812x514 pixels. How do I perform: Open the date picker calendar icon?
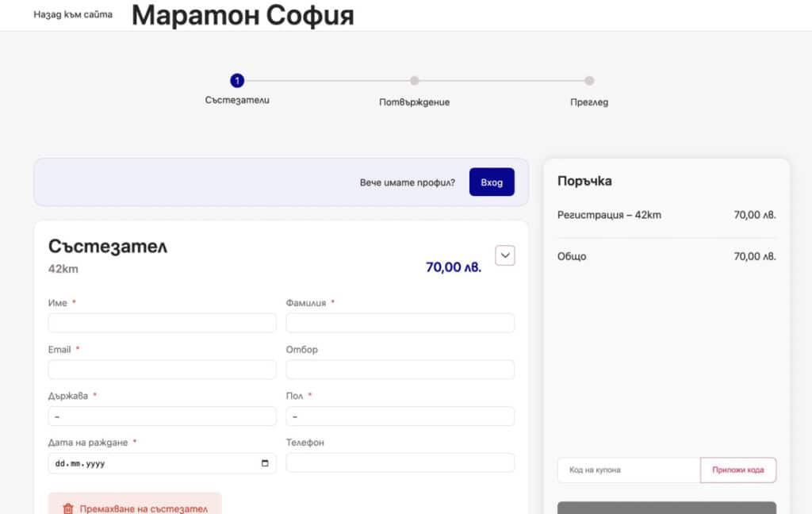point(265,463)
